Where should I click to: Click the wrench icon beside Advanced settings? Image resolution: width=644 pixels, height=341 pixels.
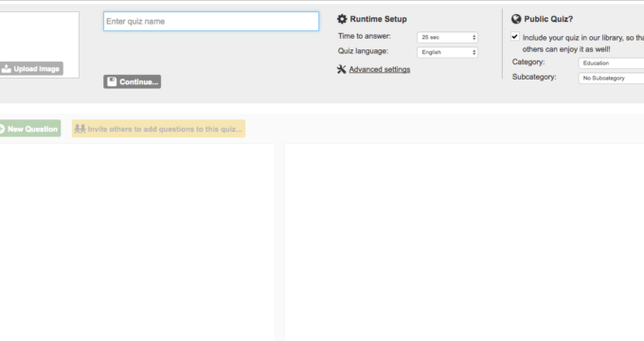[341, 69]
